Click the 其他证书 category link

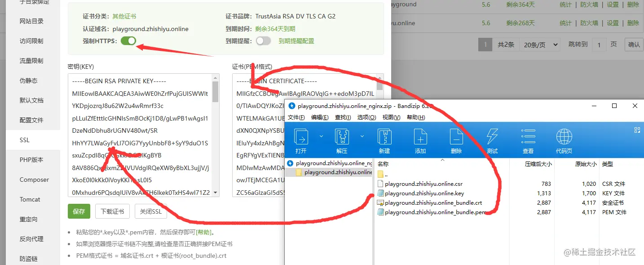124,16
